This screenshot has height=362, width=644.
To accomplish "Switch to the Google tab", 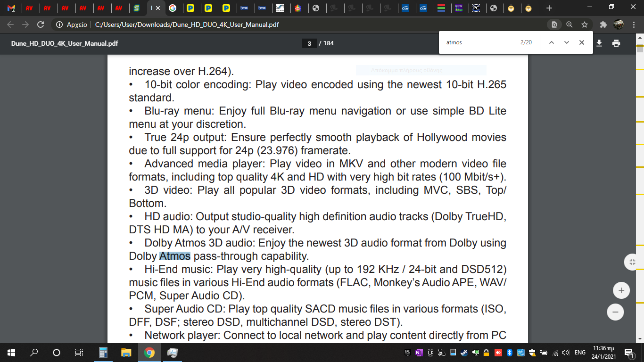I will tap(173, 8).
